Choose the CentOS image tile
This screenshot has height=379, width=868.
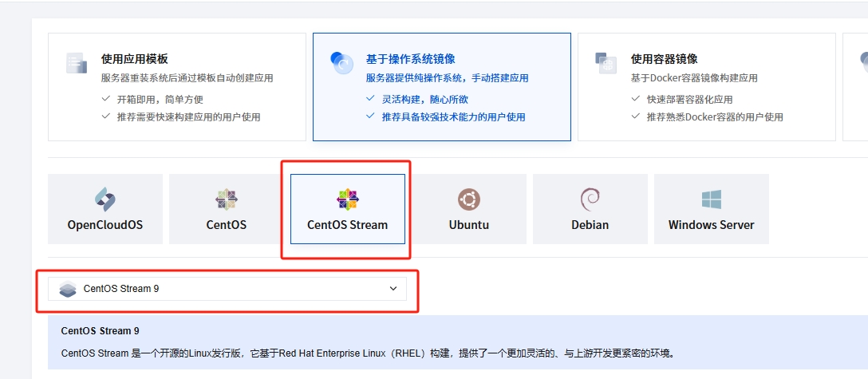click(227, 209)
